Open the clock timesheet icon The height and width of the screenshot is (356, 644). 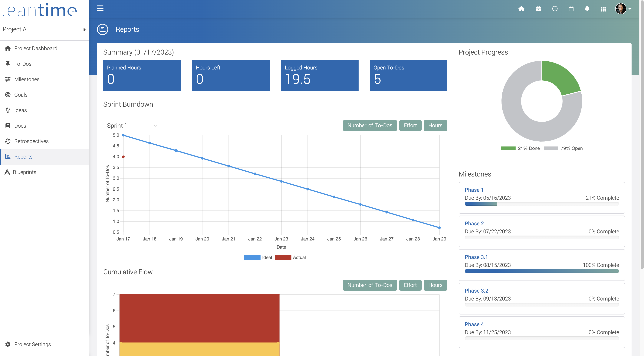click(x=555, y=9)
